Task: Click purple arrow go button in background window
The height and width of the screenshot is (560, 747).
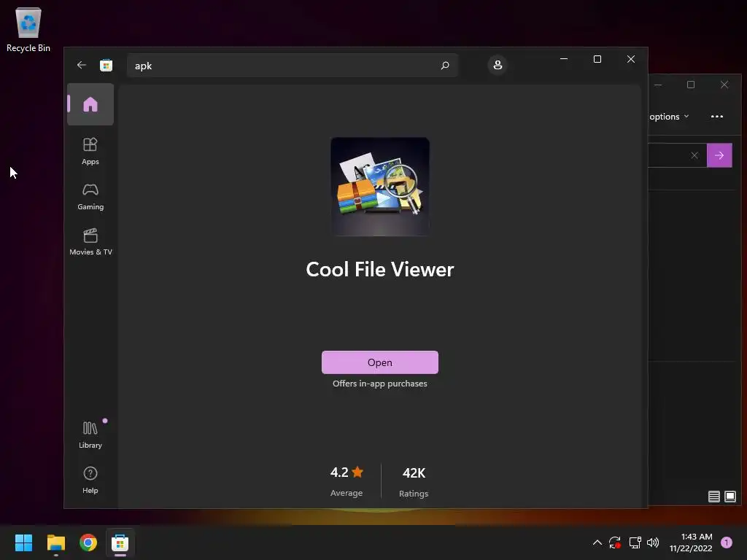Action: pyautogui.click(x=719, y=155)
